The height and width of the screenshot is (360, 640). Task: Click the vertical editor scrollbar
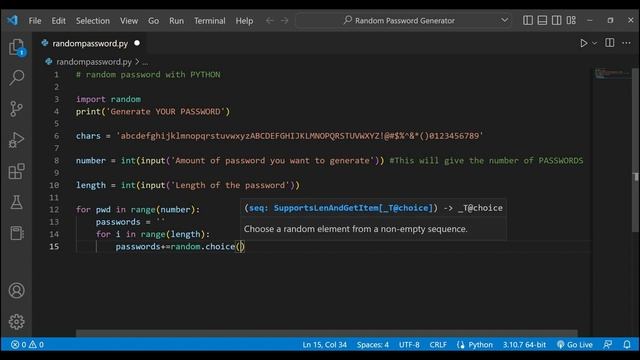636,149
